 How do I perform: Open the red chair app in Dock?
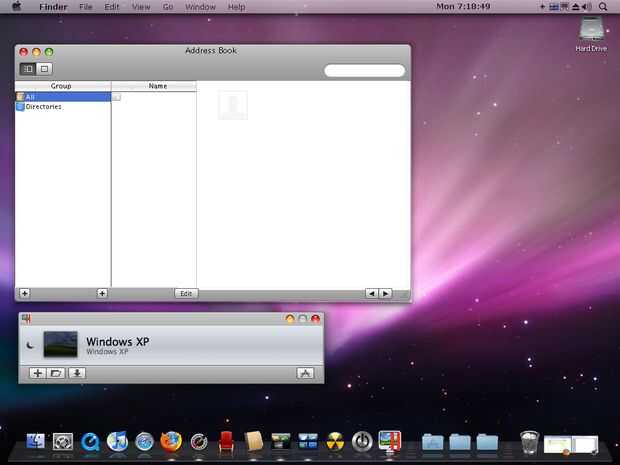[x=226, y=442]
